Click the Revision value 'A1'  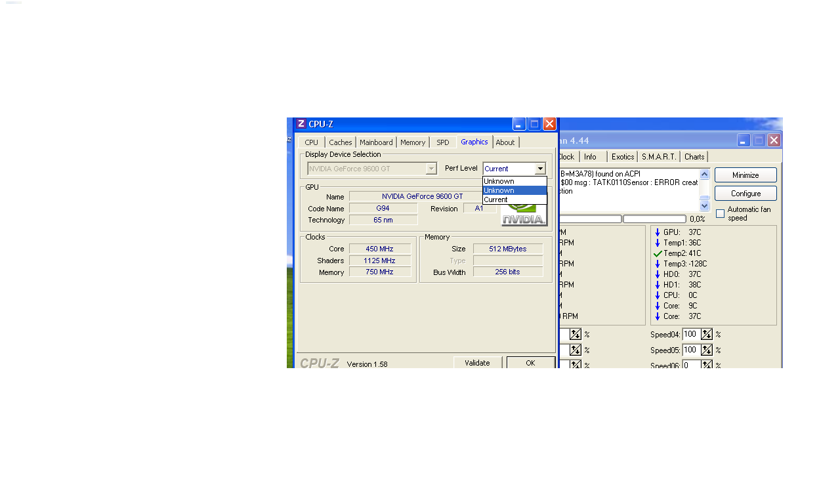coord(480,208)
